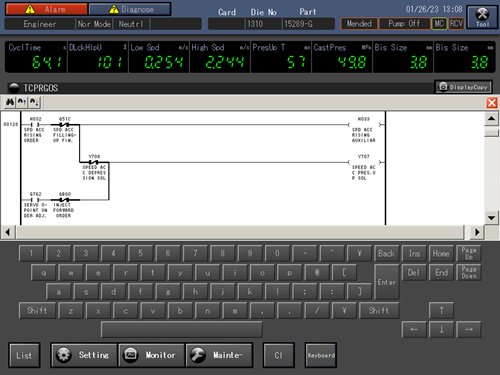Open the Mainte- wrench menu
500x375 pixels.
coord(219,355)
